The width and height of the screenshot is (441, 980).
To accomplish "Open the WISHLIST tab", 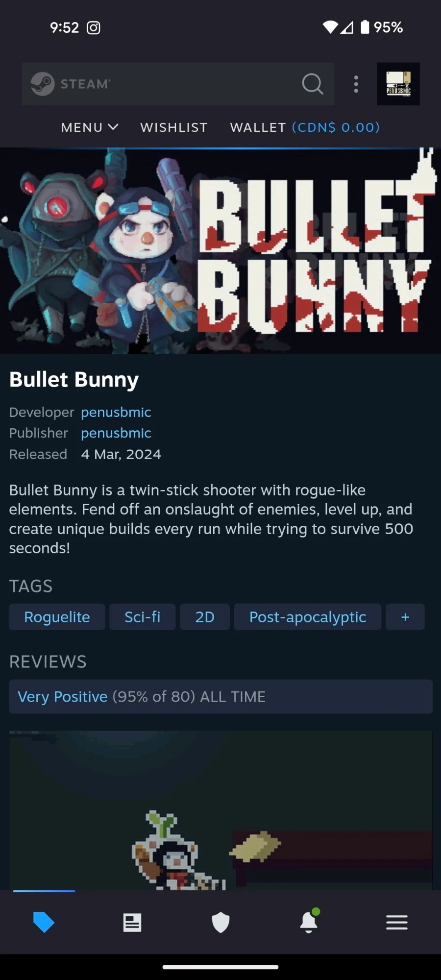I will coord(174,127).
